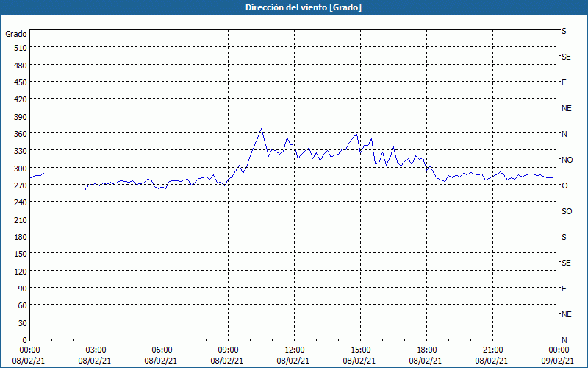The height and width of the screenshot is (368, 588).
Task: Select the 60 degree axis label
Action: tap(23, 305)
